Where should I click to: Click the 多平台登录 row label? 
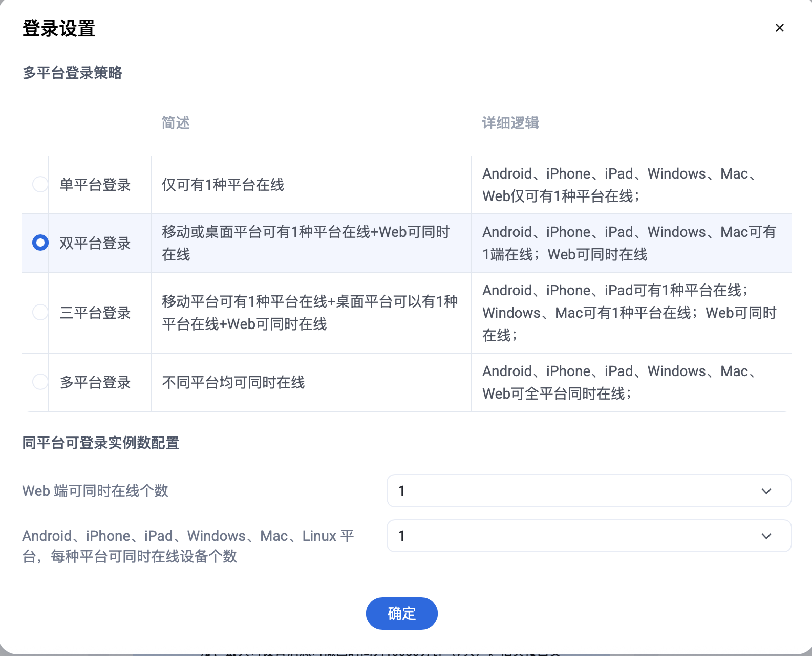95,382
